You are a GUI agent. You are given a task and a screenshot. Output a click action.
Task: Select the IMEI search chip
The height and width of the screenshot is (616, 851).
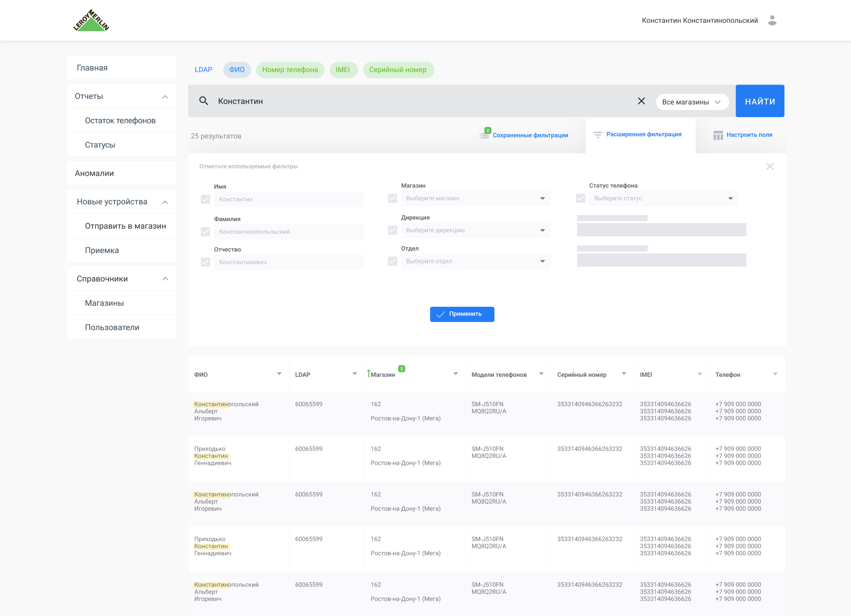coord(343,70)
